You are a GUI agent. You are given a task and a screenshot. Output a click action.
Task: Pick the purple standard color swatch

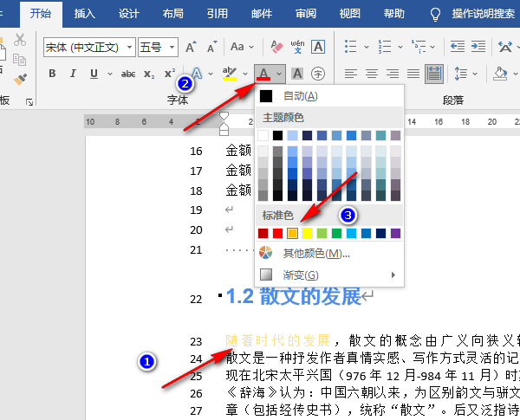396,233
